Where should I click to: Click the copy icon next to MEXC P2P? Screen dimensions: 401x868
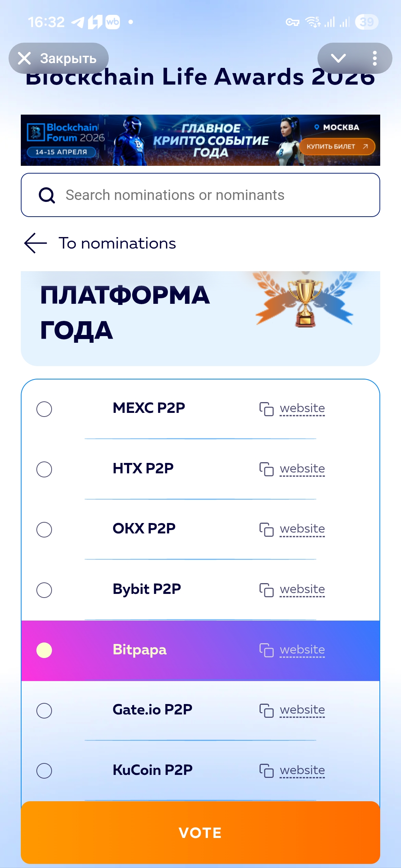266,409
